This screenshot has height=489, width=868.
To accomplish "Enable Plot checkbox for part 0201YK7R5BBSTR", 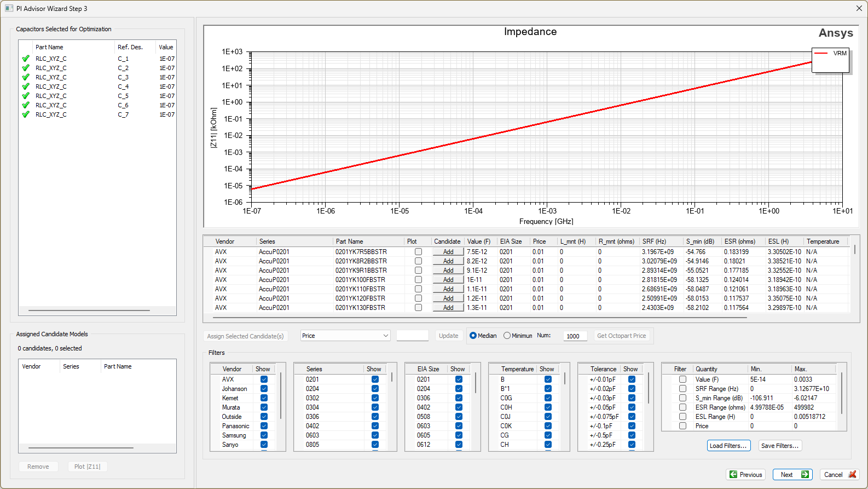I will (x=418, y=252).
